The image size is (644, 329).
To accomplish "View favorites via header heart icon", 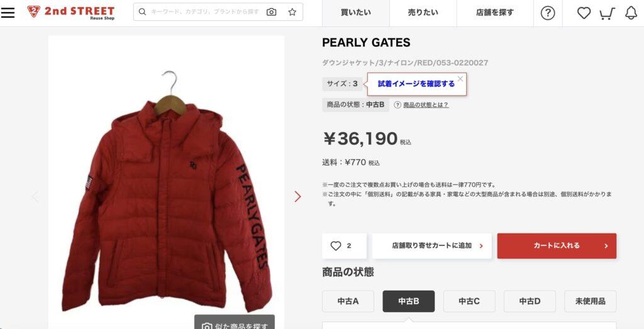I will (584, 13).
